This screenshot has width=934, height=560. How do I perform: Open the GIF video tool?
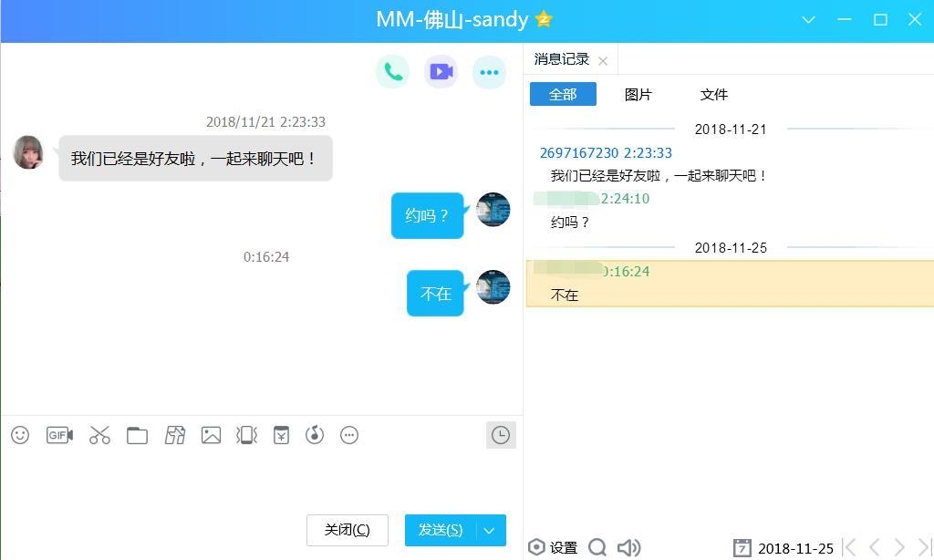pos(59,435)
